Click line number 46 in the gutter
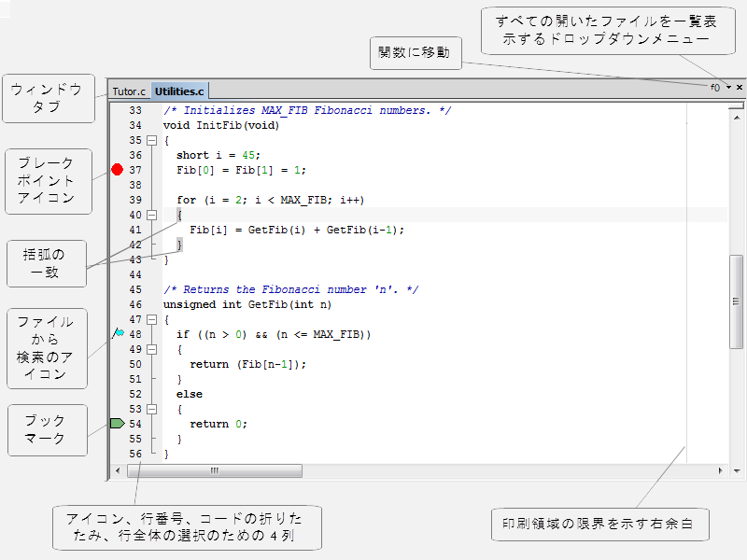Viewport: 747px width, 560px height. click(134, 304)
